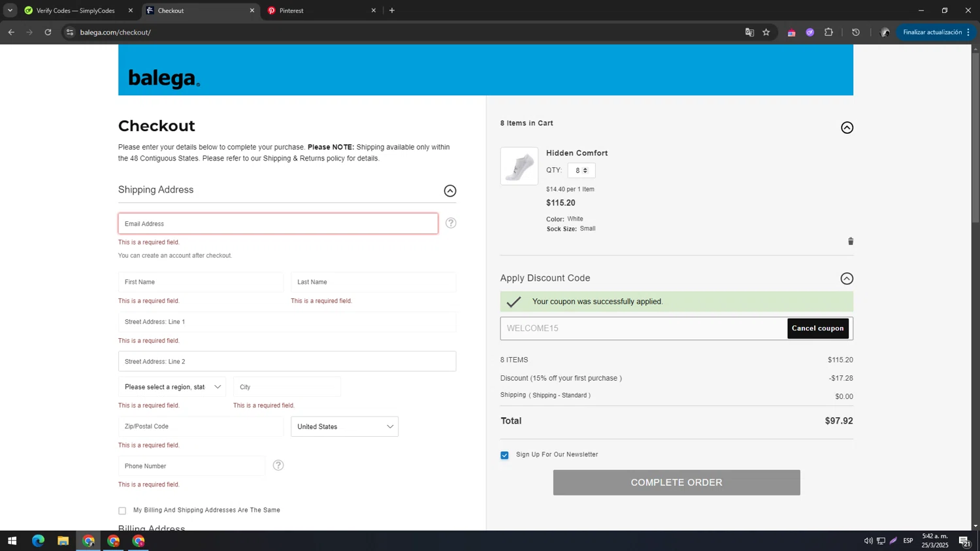The width and height of the screenshot is (980, 551).
Task: Focus Street Address Line 2 field
Action: [287, 361]
